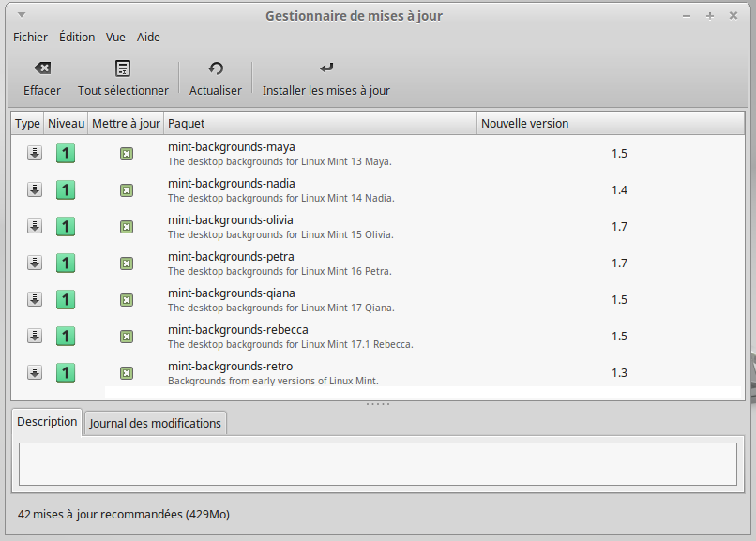Click the Tout sélectionner toolbar icon

pos(123,68)
